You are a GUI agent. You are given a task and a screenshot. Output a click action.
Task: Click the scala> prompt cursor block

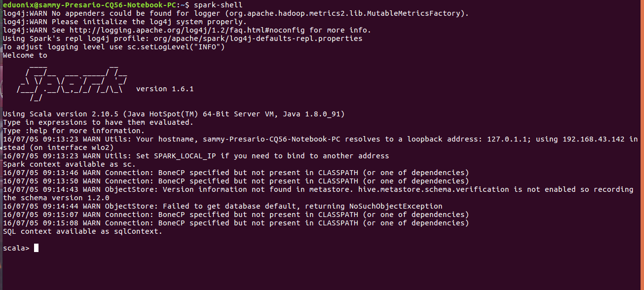(37, 248)
